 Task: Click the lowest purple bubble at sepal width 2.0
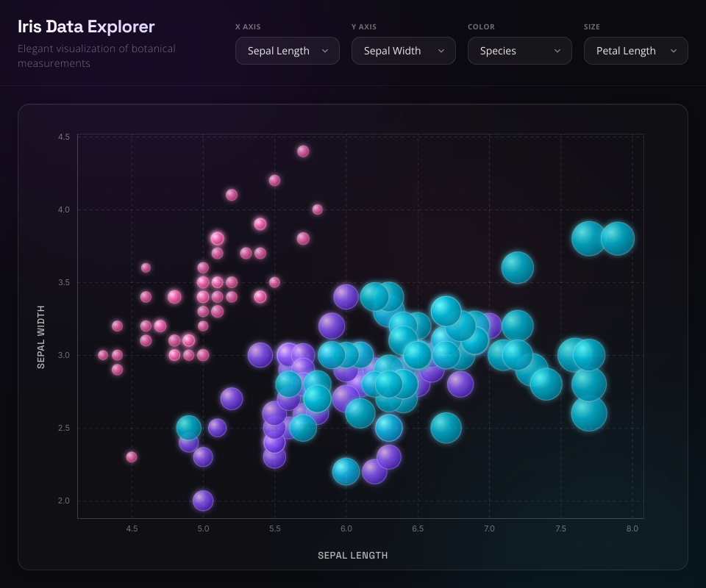point(203,501)
